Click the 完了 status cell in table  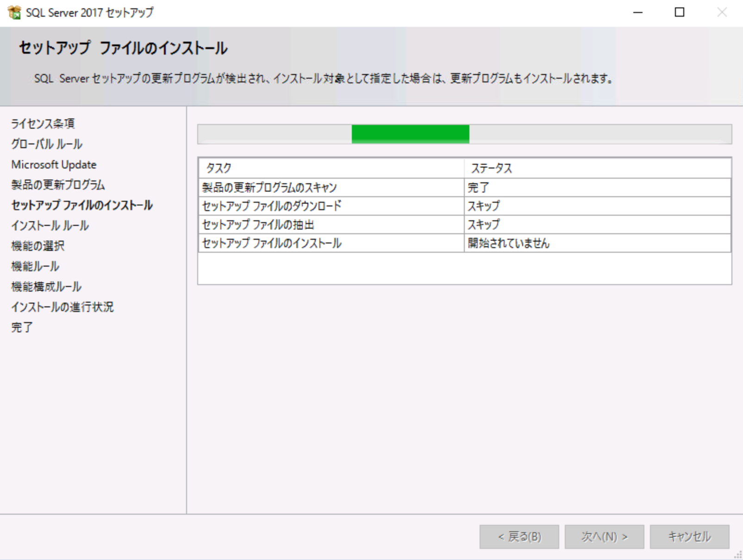[x=598, y=187]
